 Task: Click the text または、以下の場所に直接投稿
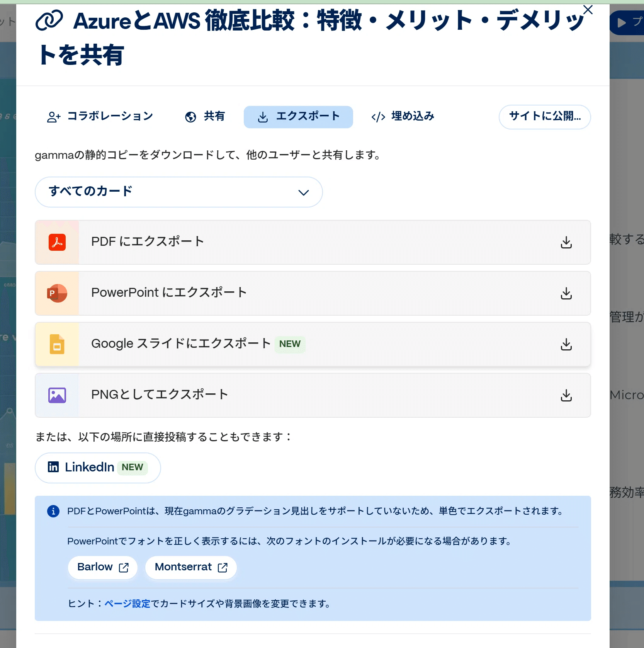164,437
